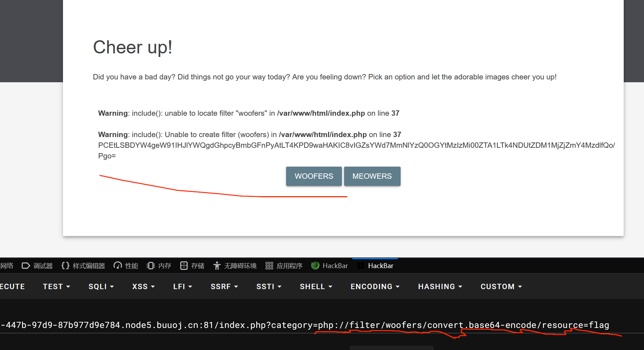Expand the TEST dropdown menu

click(56, 287)
